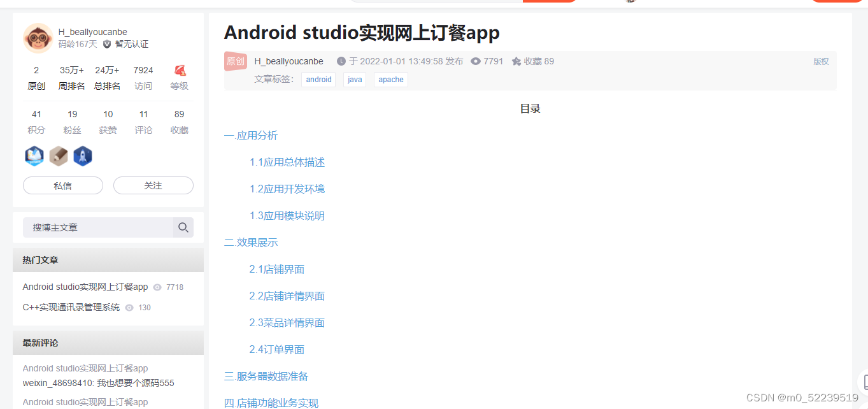868x409 pixels.
Task: Click the 积分 41 stat
Action: [x=36, y=122]
